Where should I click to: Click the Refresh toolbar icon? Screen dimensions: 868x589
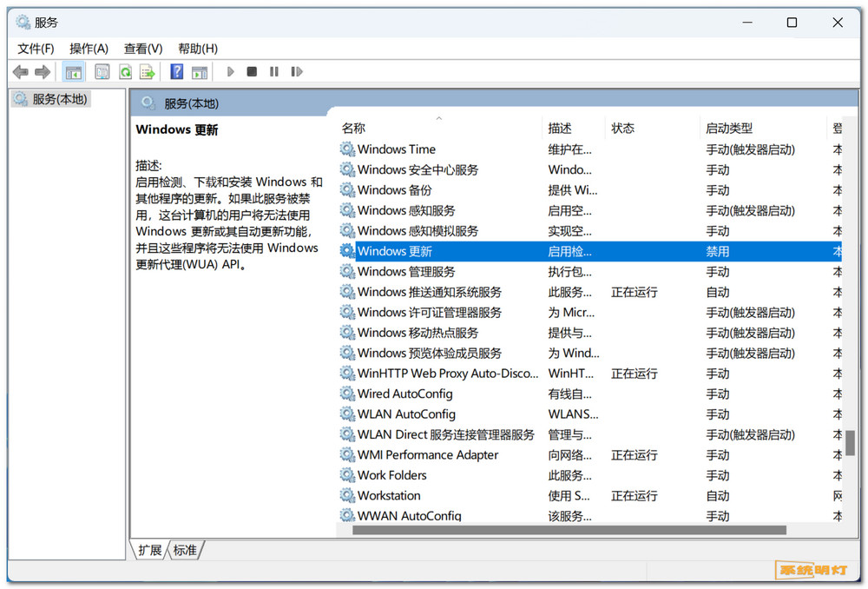point(126,71)
